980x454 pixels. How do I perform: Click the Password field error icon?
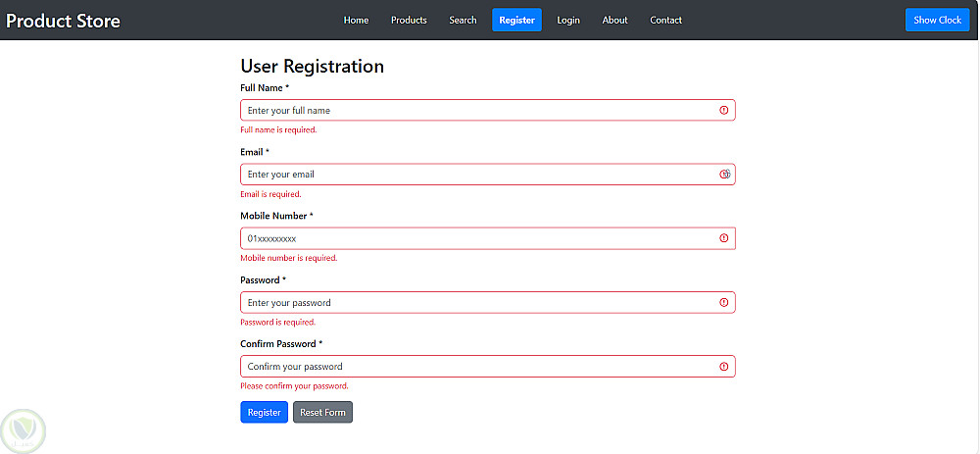click(x=724, y=302)
